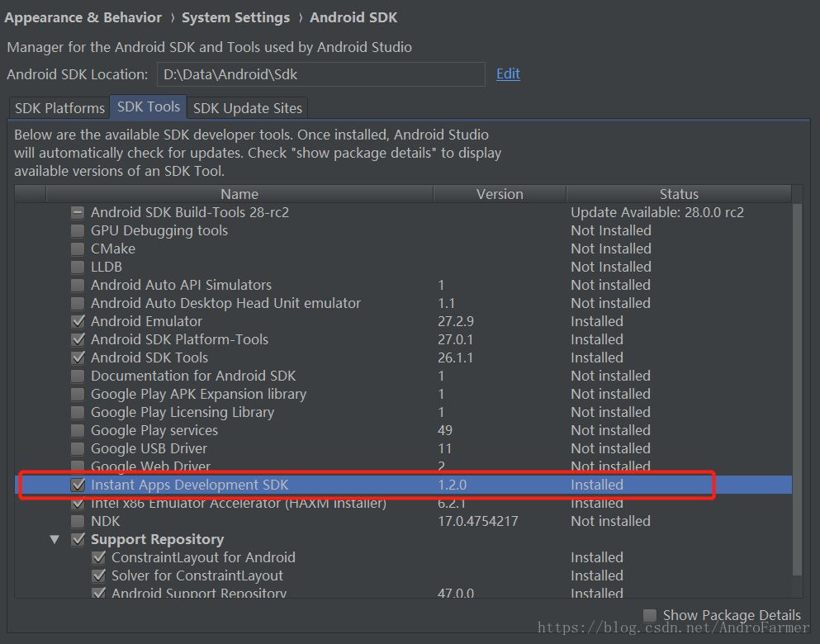
Task: Click version 27.2.9 cell
Action: [x=456, y=321]
